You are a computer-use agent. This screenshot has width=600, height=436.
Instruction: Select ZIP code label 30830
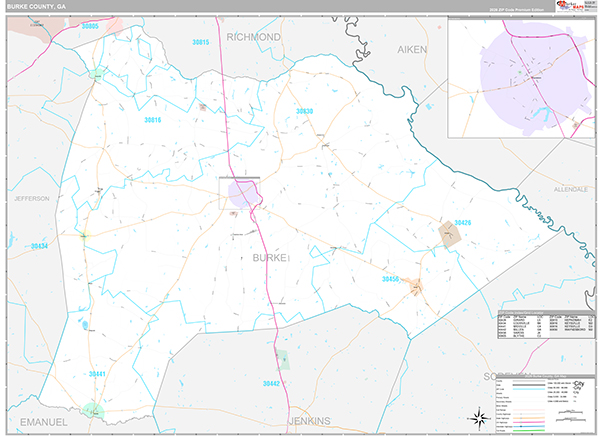(305, 111)
